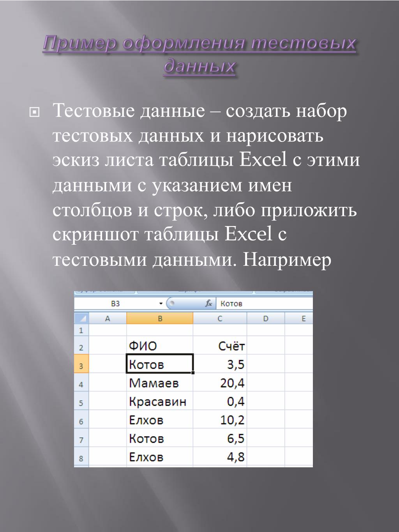
Task: Click the cell with value 6,5
Action: click(x=220, y=438)
